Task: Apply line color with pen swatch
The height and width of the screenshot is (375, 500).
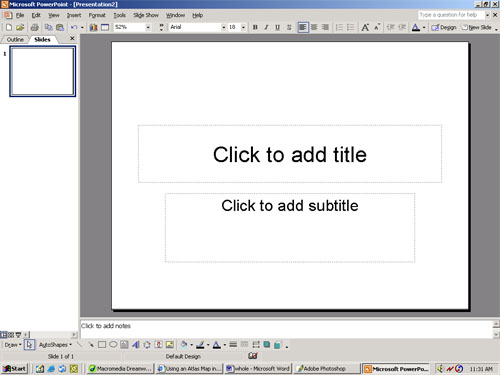Action: point(200,345)
